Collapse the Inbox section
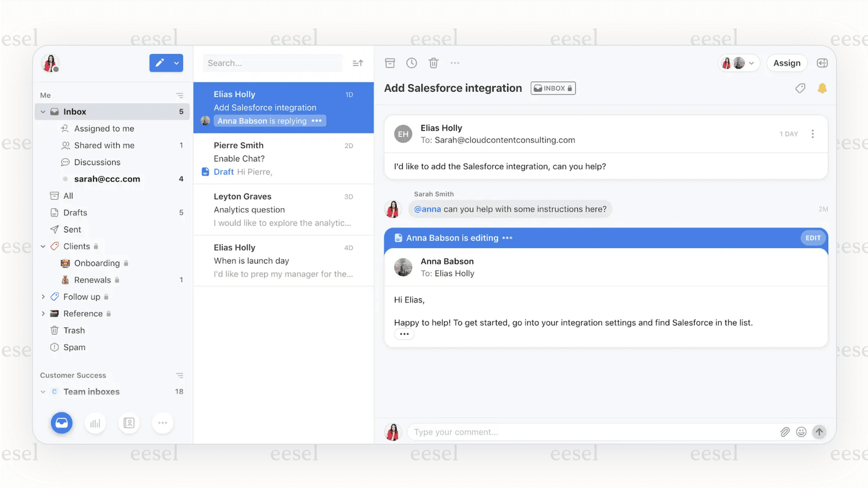Image resolution: width=868 pixels, height=488 pixels. coord(43,111)
